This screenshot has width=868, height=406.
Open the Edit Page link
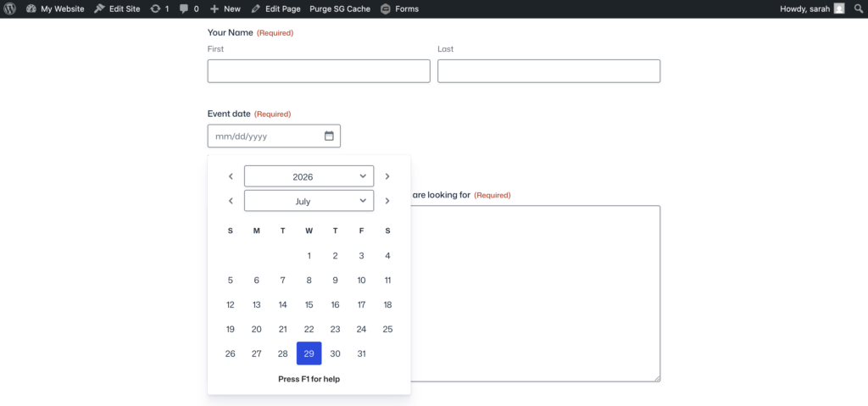coord(275,8)
